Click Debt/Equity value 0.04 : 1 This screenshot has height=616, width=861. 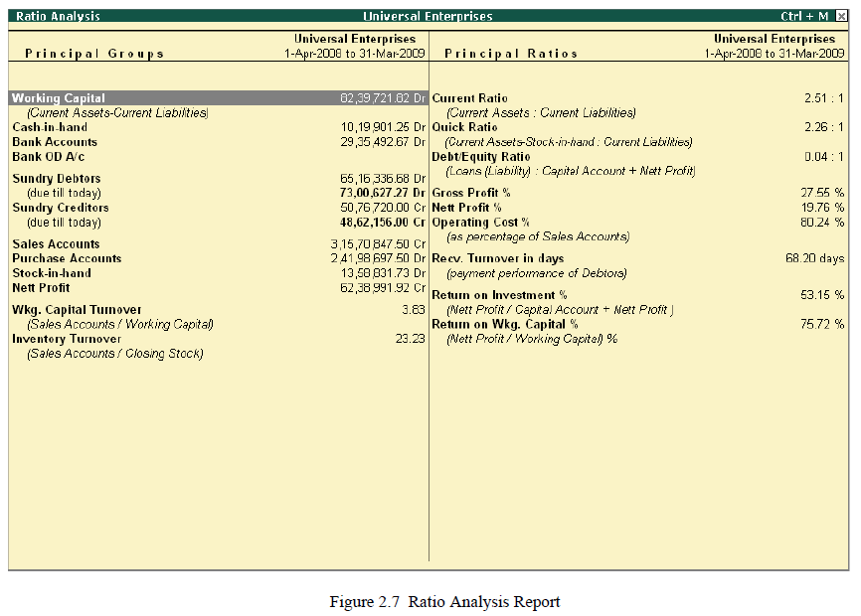click(x=823, y=157)
